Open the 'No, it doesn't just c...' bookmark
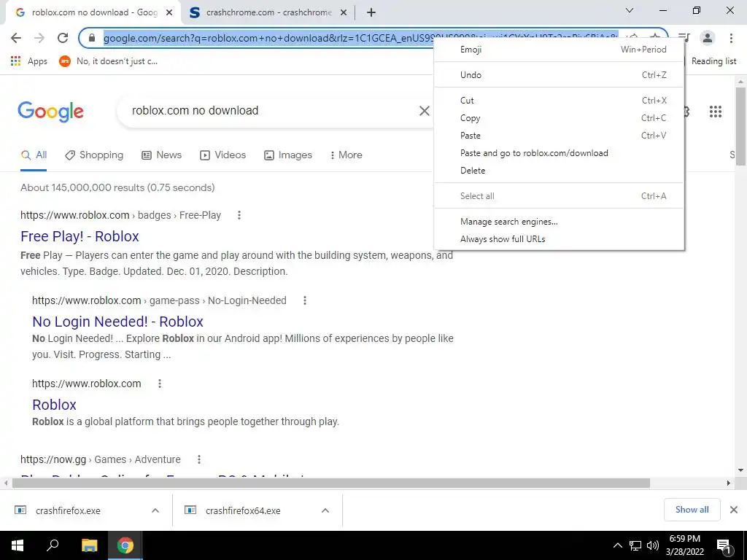The height and width of the screenshot is (560, 747). (x=108, y=61)
